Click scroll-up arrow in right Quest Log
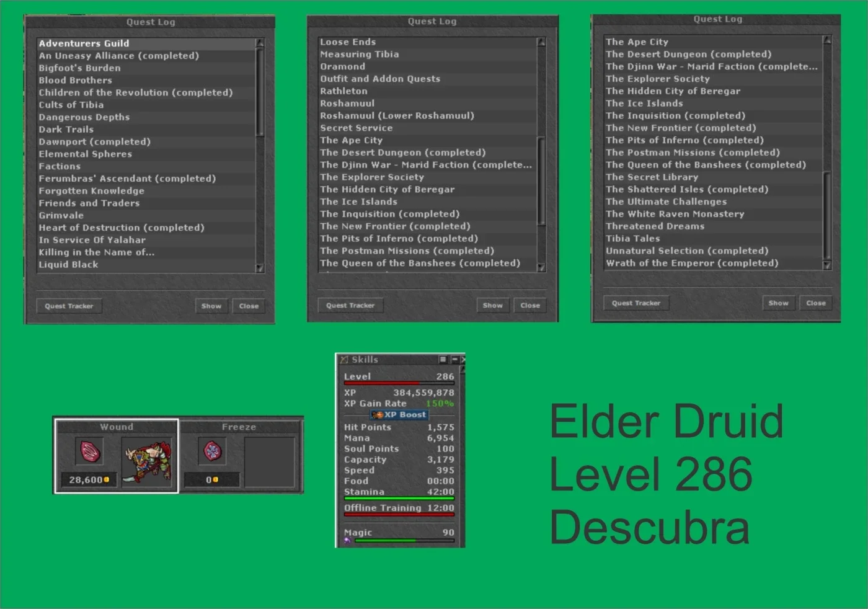The height and width of the screenshot is (609, 868). [x=827, y=40]
